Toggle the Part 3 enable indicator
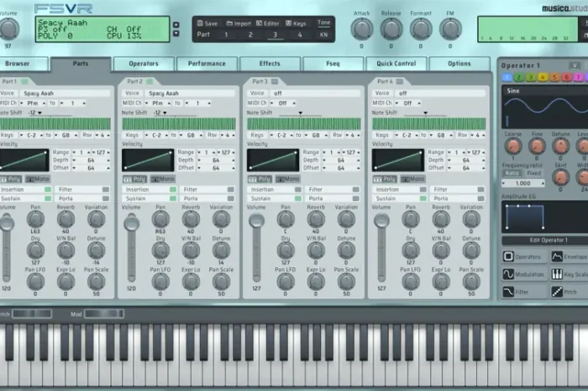The width and height of the screenshot is (588, 391). click(x=275, y=82)
